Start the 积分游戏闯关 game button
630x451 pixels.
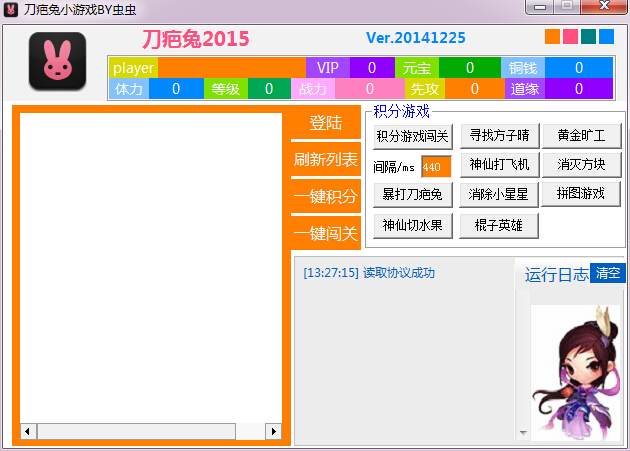tap(413, 136)
